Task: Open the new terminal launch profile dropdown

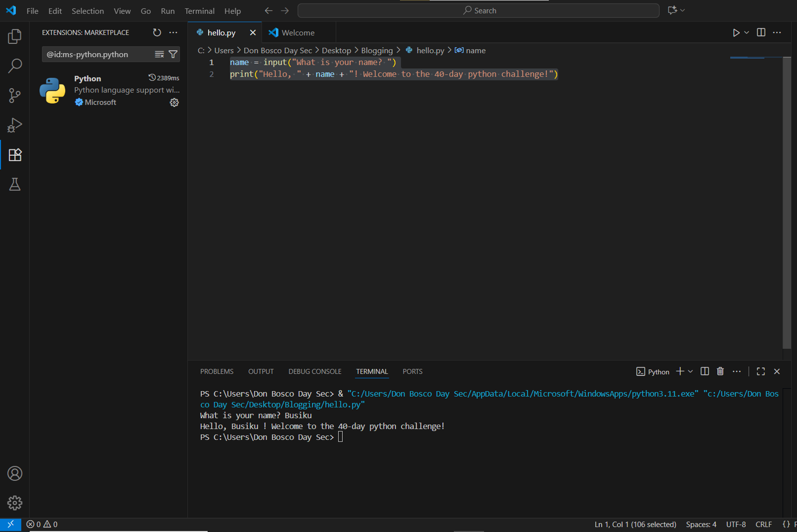Action: click(690, 371)
